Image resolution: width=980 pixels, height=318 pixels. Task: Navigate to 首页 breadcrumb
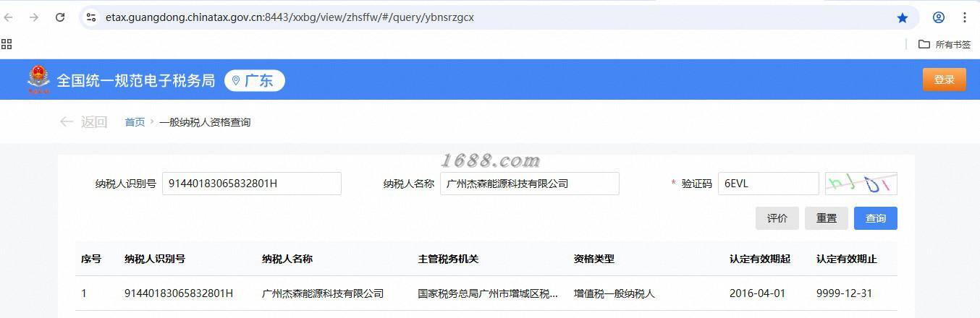coord(135,122)
